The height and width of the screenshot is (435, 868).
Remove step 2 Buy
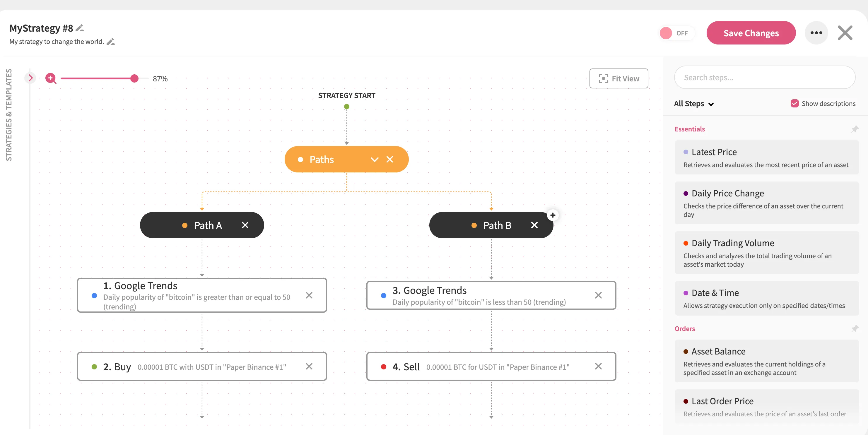309,367
